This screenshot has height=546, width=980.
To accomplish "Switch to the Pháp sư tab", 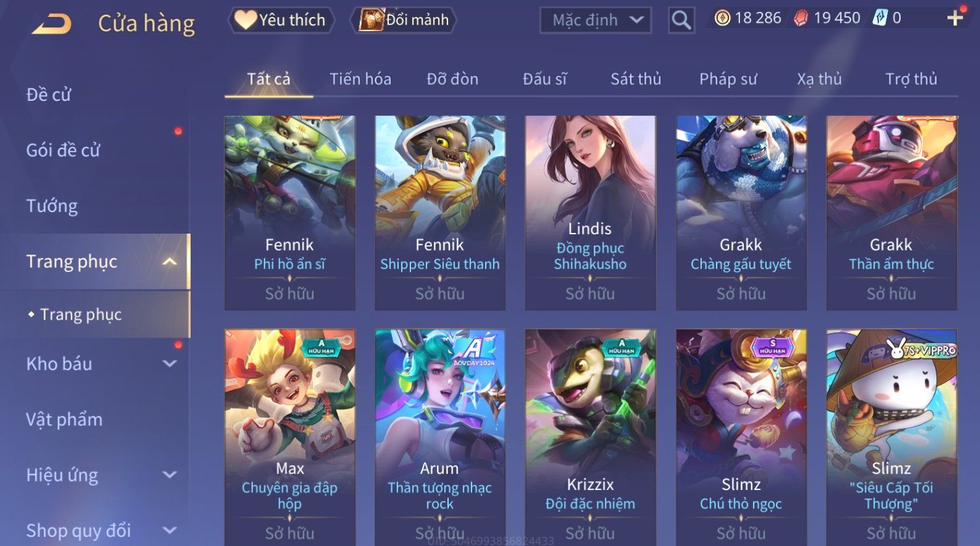I will 728,79.
